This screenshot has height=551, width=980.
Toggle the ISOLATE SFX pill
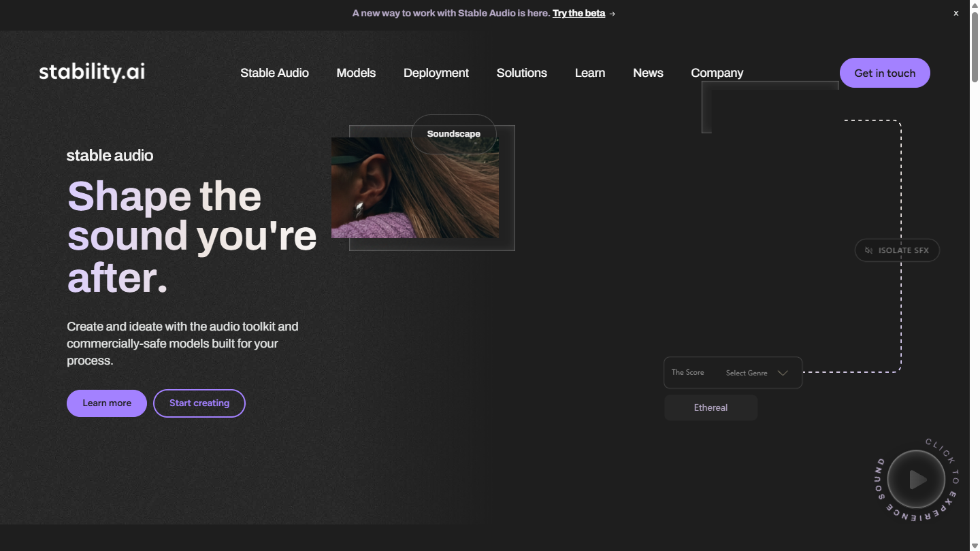[897, 250]
